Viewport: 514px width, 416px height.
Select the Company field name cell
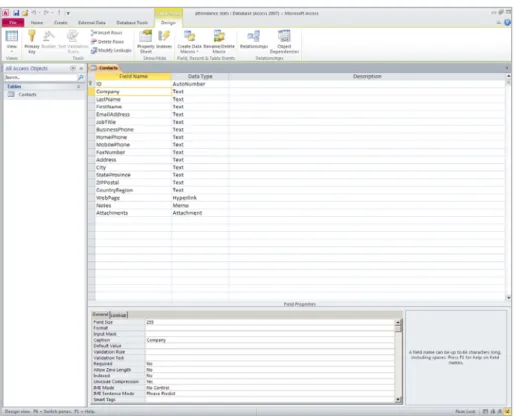(x=133, y=92)
